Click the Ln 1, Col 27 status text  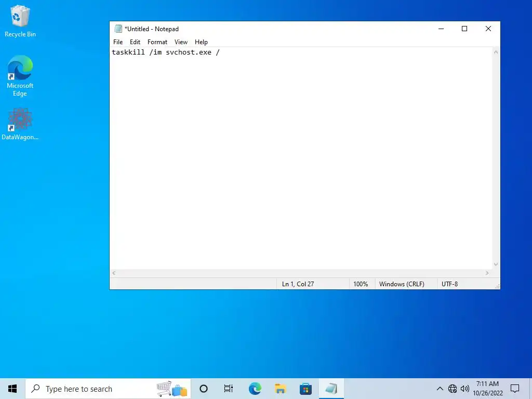click(298, 284)
